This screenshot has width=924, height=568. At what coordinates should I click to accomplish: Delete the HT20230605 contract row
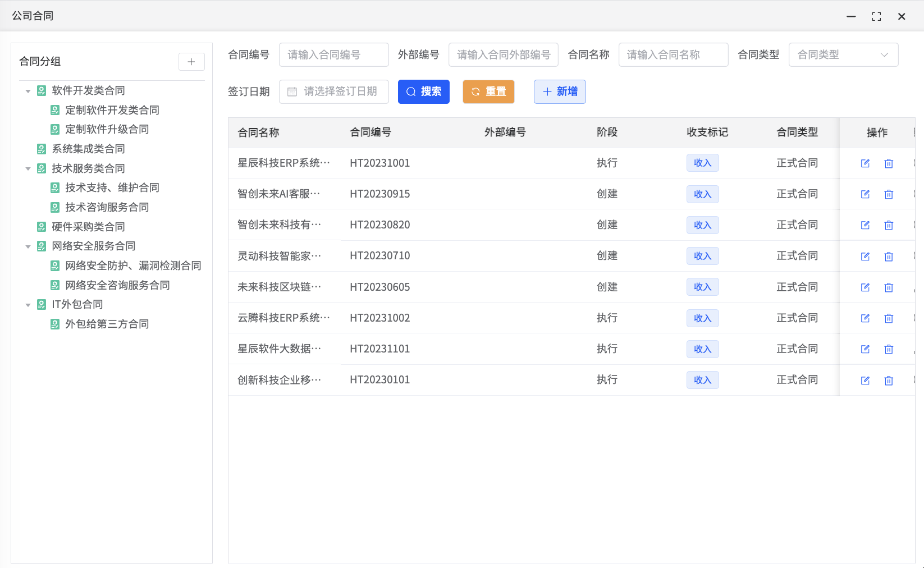click(889, 287)
